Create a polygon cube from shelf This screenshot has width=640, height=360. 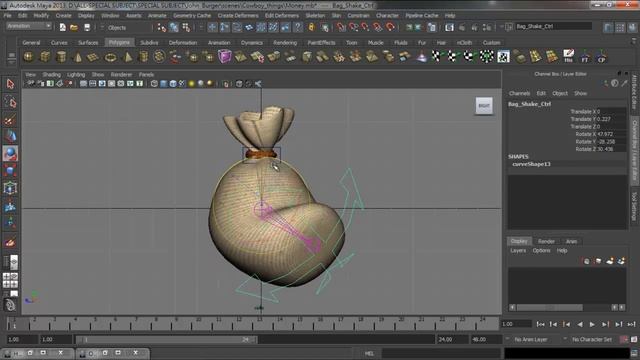click(x=45, y=57)
